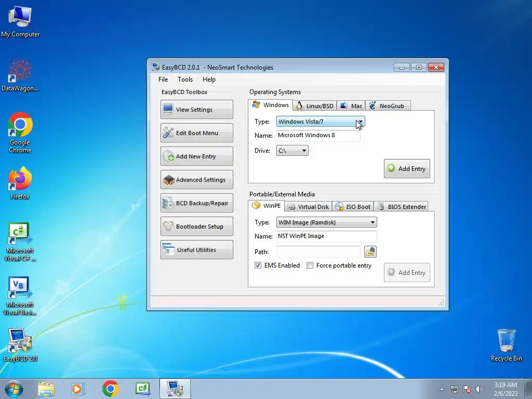Expand the Windows Vista/7 Type dropdown
532x399 pixels.
pyautogui.click(x=321, y=122)
